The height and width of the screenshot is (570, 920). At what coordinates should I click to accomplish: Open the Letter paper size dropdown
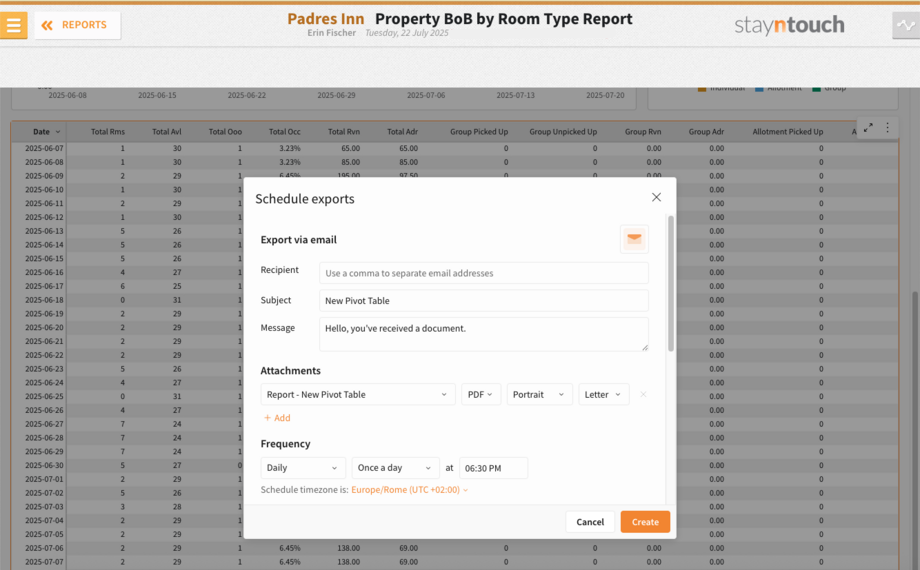[603, 394]
